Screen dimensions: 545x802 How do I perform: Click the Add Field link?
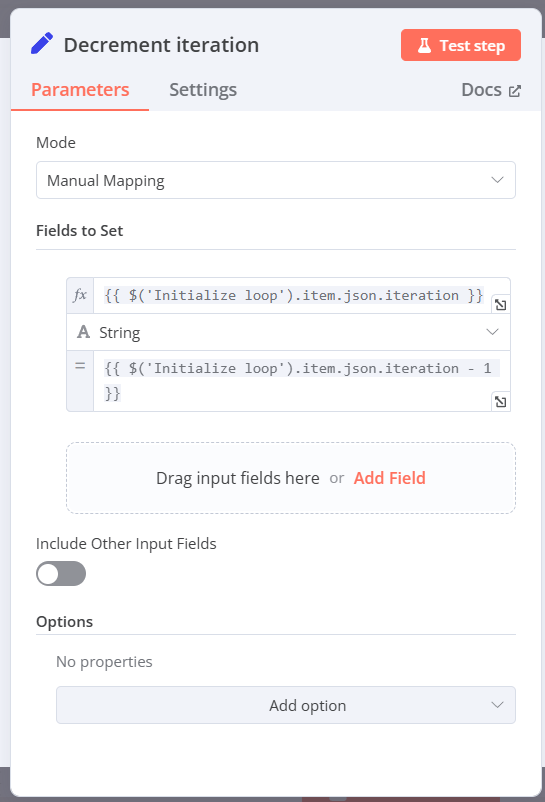pos(390,478)
